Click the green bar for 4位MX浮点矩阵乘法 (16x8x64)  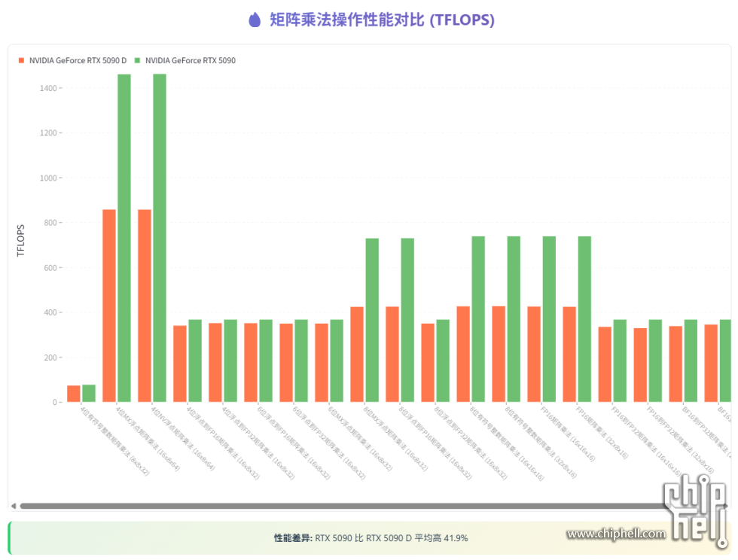coord(124,238)
